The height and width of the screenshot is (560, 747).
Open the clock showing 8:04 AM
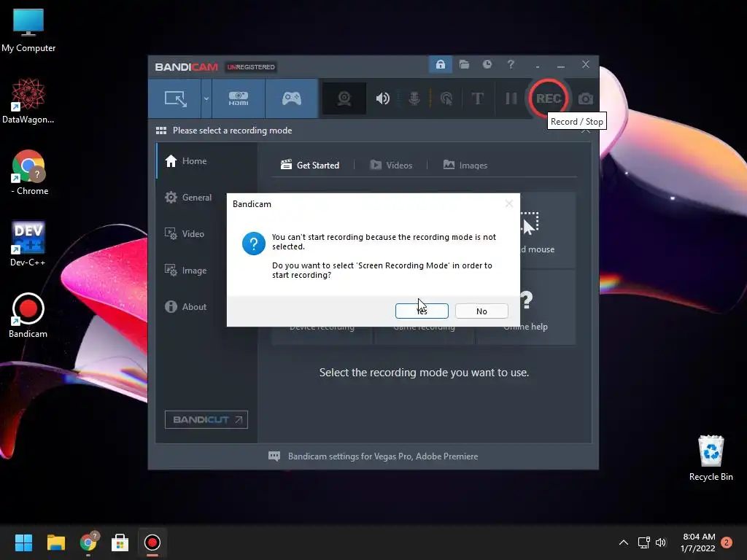pyautogui.click(x=698, y=542)
